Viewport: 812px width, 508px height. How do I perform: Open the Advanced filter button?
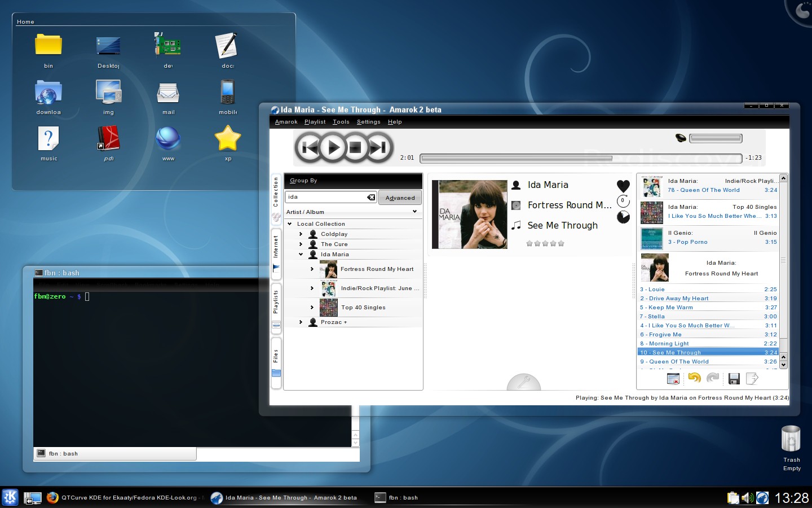coord(400,198)
